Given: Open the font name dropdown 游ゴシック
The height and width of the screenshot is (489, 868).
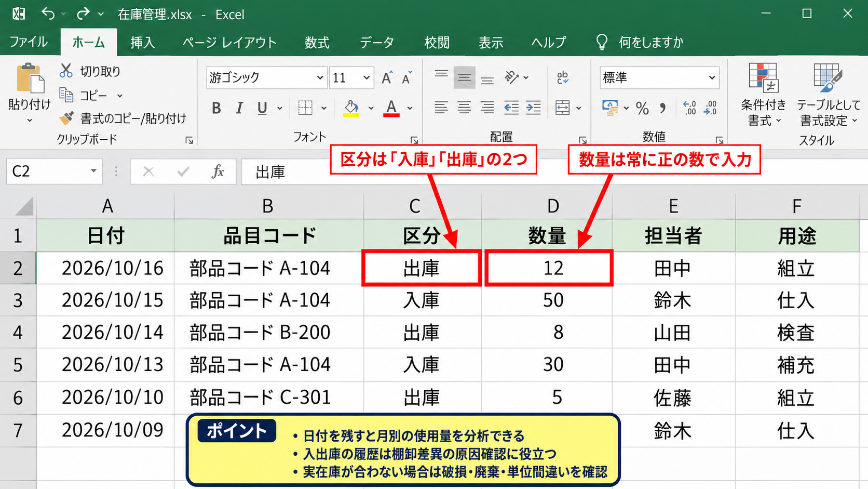Looking at the screenshot, I should point(320,78).
